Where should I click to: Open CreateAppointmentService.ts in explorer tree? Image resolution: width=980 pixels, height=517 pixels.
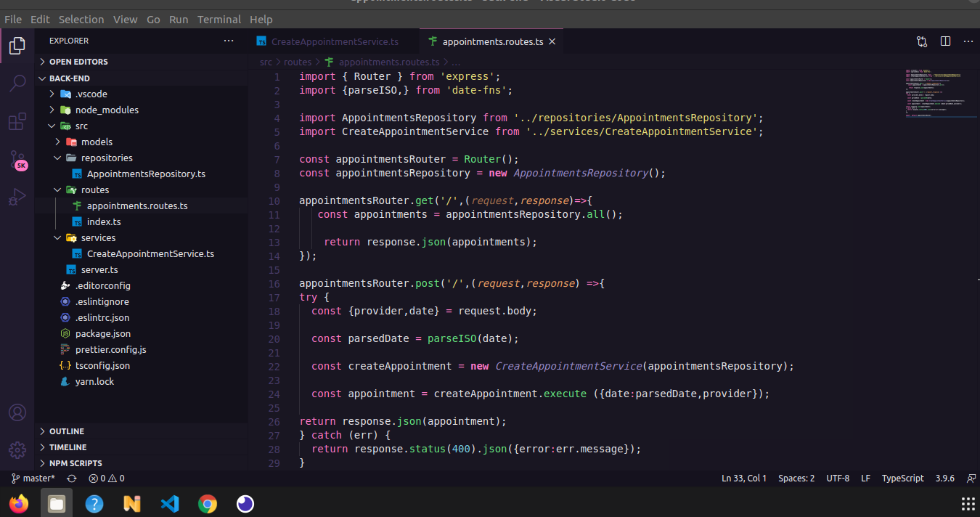coord(141,253)
